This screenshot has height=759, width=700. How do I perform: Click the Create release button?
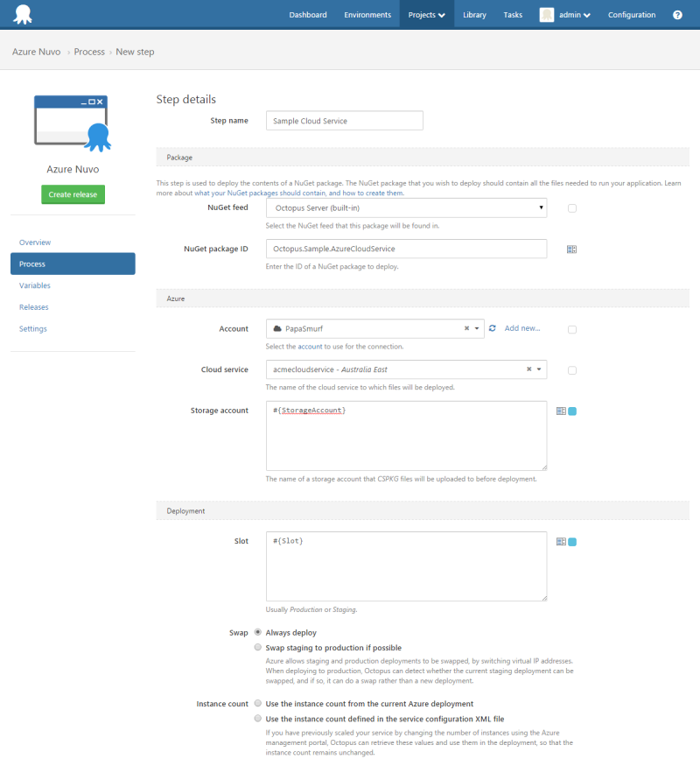click(x=73, y=193)
